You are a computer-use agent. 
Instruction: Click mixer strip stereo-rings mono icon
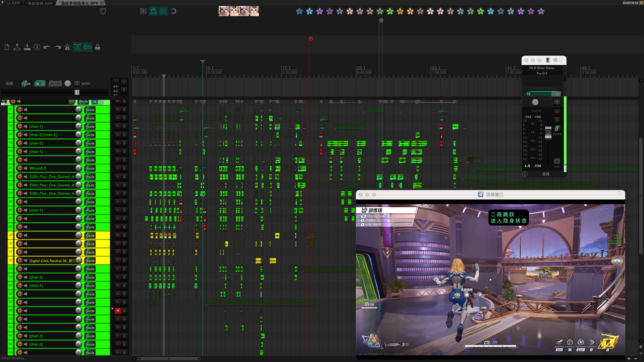coord(557,102)
